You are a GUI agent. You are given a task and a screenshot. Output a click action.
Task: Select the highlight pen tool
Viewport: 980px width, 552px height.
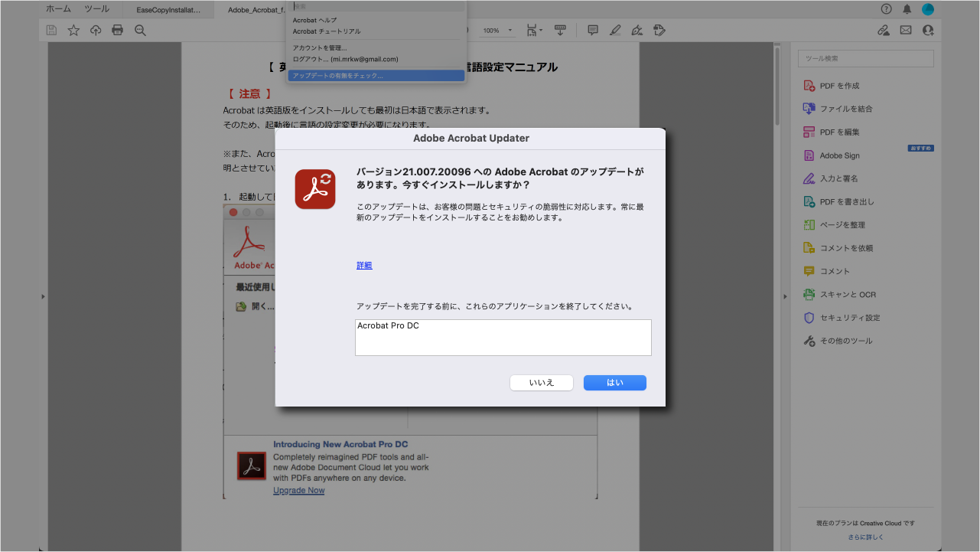[615, 30]
